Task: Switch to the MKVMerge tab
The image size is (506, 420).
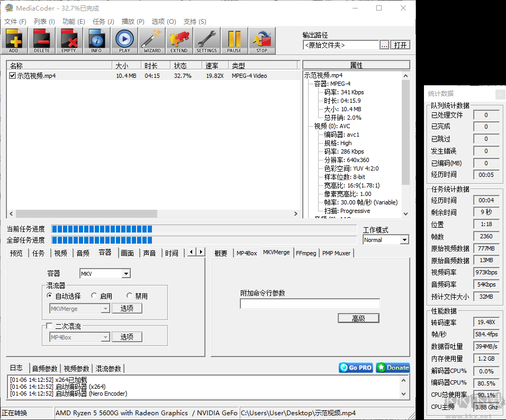Action: (x=276, y=253)
